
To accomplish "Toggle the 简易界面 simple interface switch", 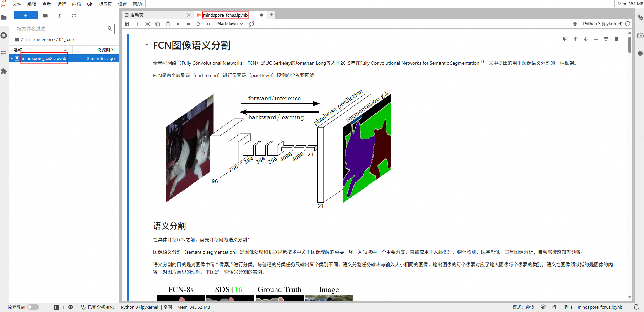I will tap(33, 307).
